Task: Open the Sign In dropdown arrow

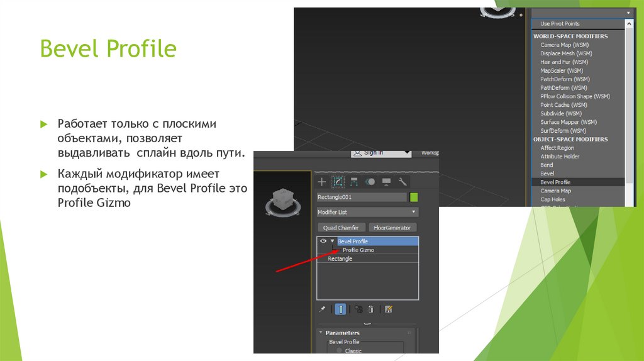Action: (x=407, y=153)
